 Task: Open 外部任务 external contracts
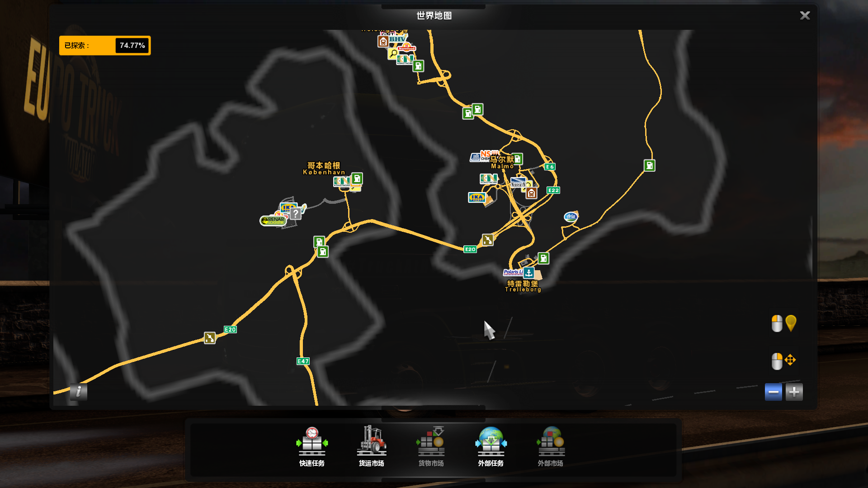491,446
